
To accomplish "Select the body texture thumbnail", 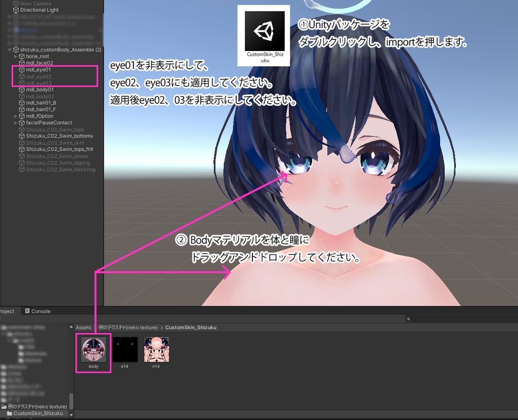I will [93, 350].
